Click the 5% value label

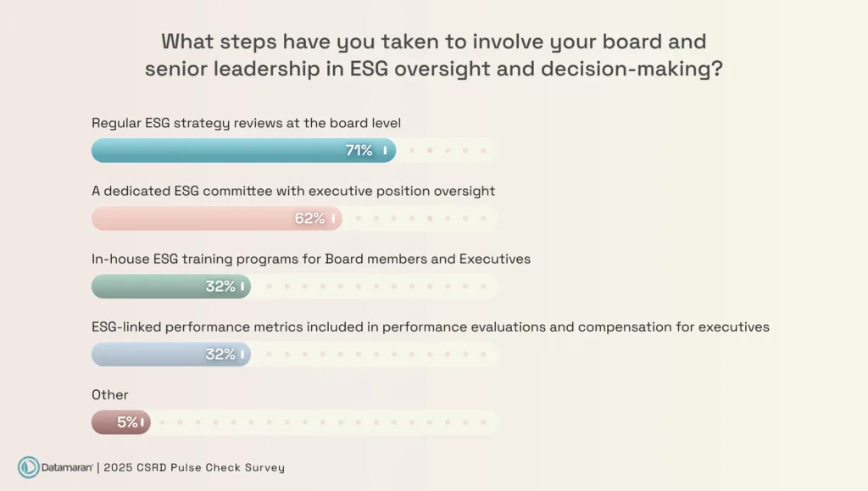pos(127,421)
